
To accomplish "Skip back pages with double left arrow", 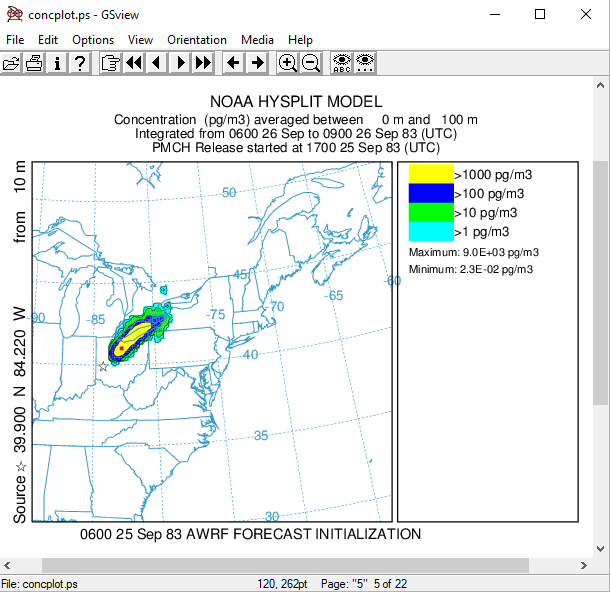I will [134, 63].
